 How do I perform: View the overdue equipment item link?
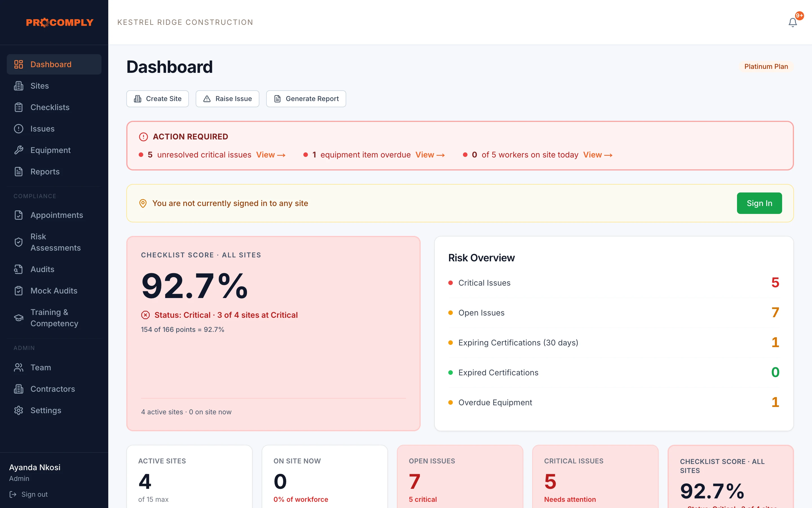click(430, 155)
